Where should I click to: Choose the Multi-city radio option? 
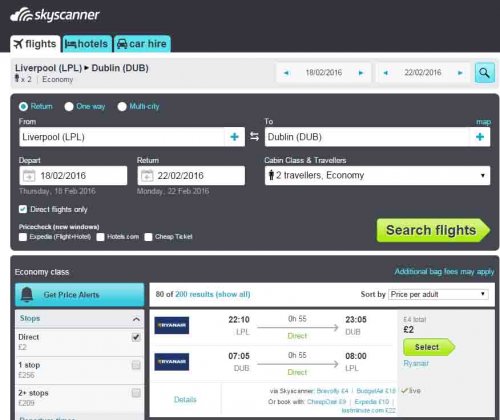tap(122, 107)
